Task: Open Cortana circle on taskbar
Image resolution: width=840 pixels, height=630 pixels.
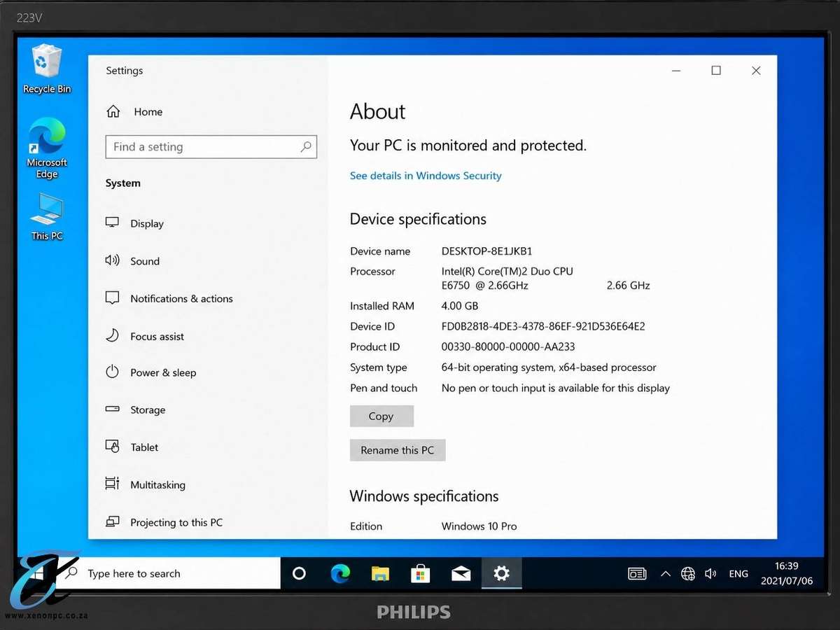Action: (x=299, y=573)
